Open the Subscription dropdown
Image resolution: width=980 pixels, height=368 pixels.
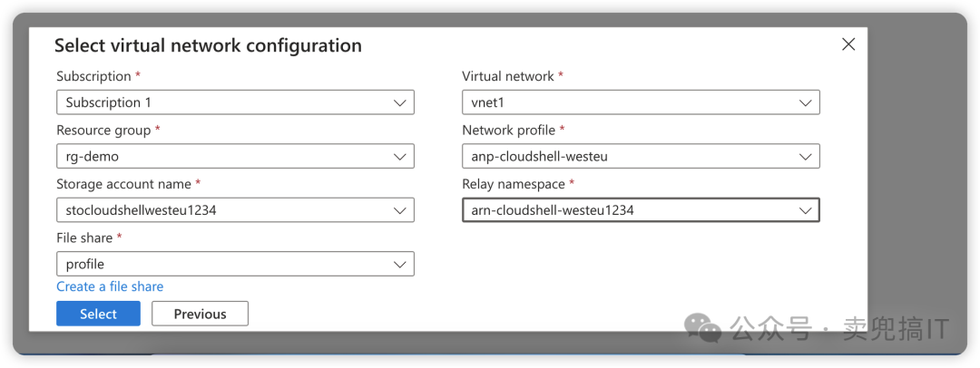tap(235, 102)
